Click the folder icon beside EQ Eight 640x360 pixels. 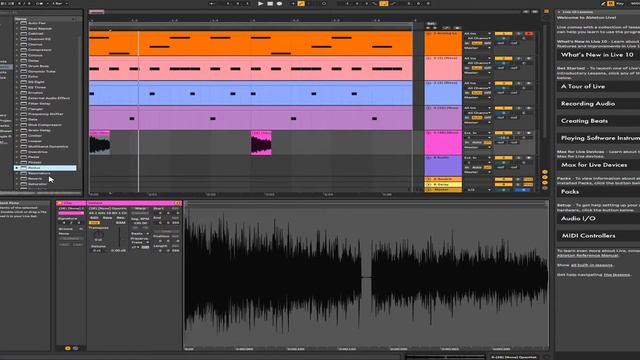pos(24,82)
